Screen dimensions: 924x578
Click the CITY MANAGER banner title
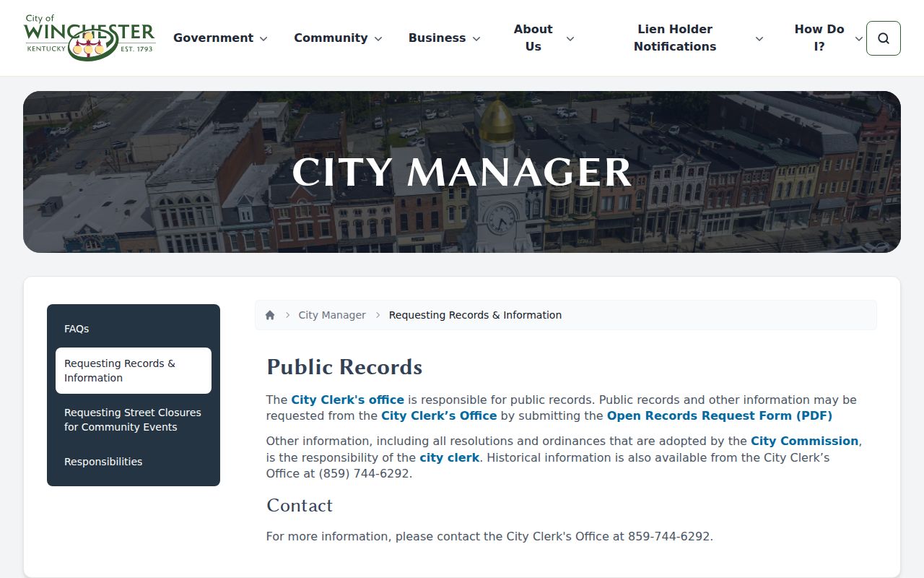462,172
